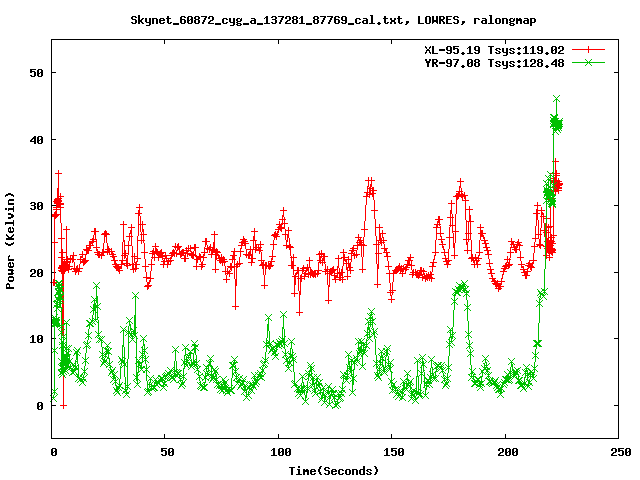This screenshot has width=640, height=480.
Task: Click the x-axis tick label 250
Action: point(621,452)
